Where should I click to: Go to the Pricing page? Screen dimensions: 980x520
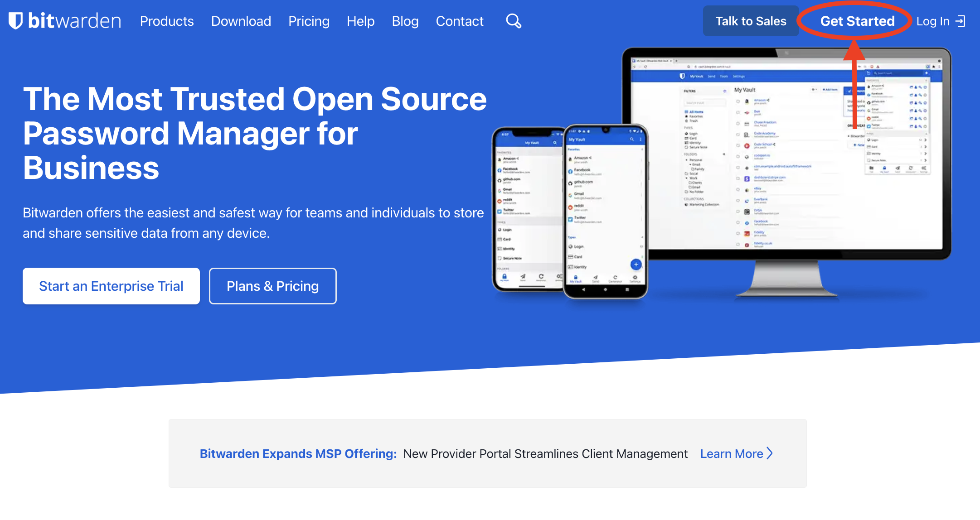(x=309, y=21)
